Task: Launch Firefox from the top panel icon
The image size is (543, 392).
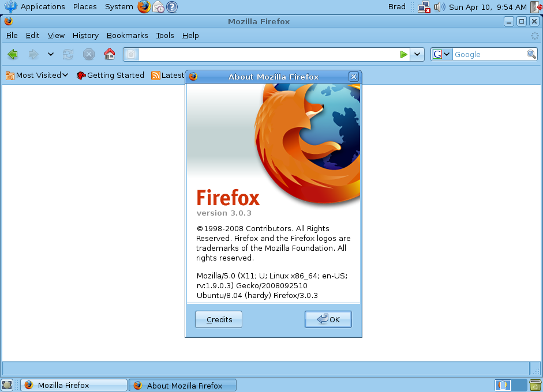Action: (x=144, y=6)
